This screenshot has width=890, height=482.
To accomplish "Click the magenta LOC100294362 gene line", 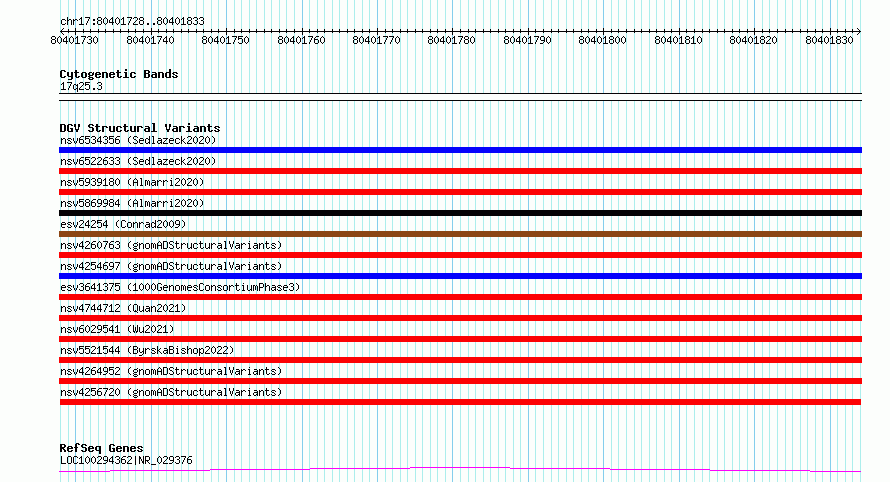I will tap(460, 470).
